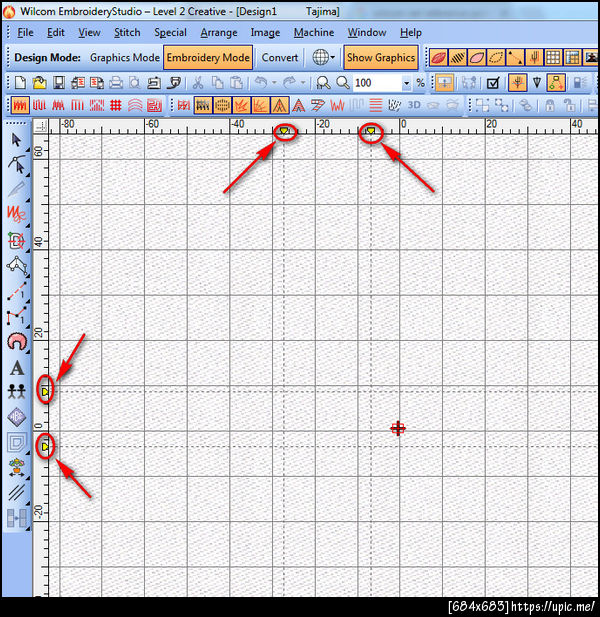Viewport: 600px width, 617px height.
Task: Expand the Redo history arrow
Action: pyautogui.click(x=303, y=83)
